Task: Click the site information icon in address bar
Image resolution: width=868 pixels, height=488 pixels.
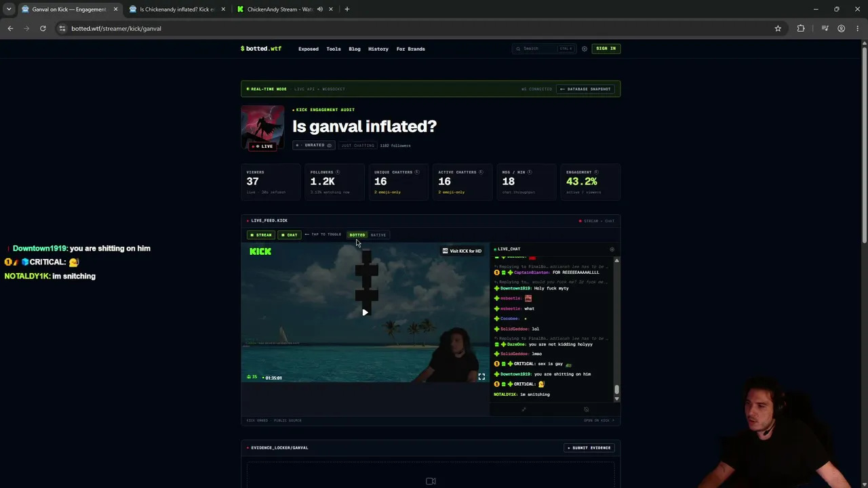Action: point(62,28)
